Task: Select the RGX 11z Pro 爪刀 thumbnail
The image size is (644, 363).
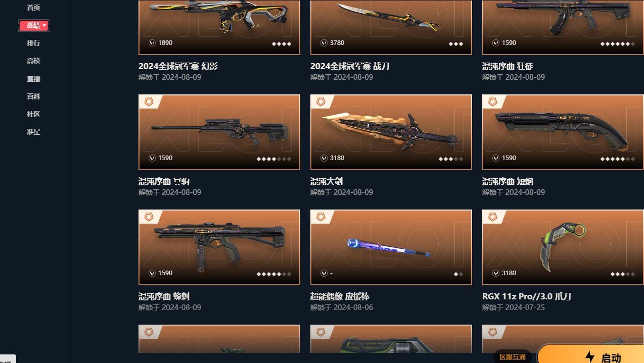Action: pos(563,247)
